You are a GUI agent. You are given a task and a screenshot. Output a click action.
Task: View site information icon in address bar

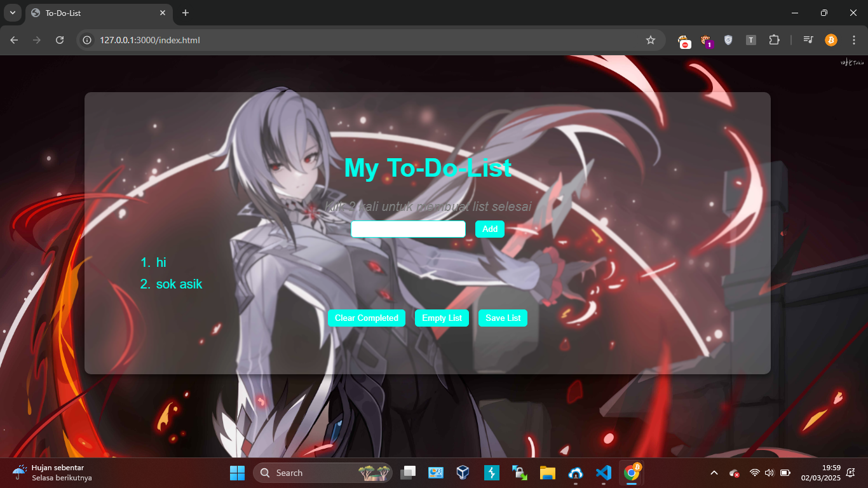click(x=88, y=40)
